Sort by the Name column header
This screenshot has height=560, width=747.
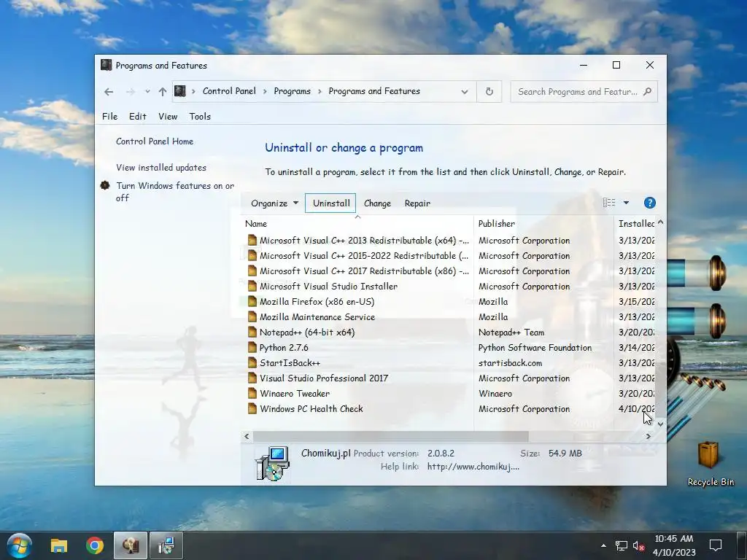[357, 223]
